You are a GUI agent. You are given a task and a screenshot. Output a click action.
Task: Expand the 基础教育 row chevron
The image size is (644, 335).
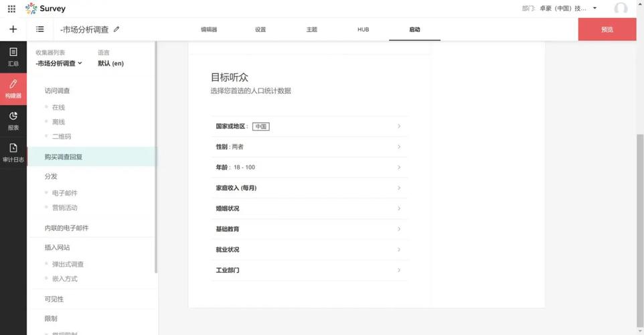pyautogui.click(x=399, y=229)
